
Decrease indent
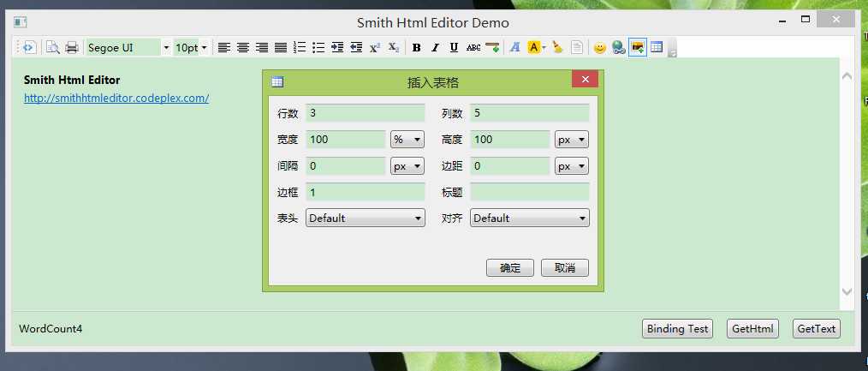point(356,48)
